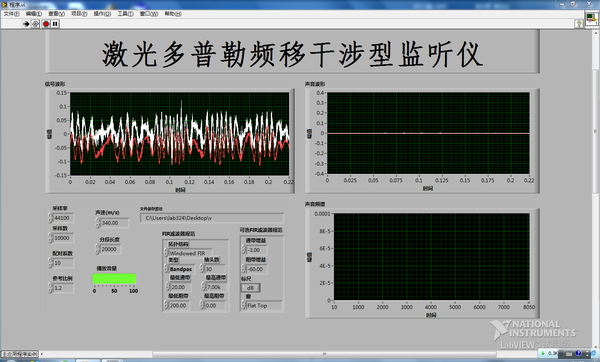Viewport: 600px width, 362px height.
Task: Open the 文件(F) menu
Action: [x=11, y=14]
